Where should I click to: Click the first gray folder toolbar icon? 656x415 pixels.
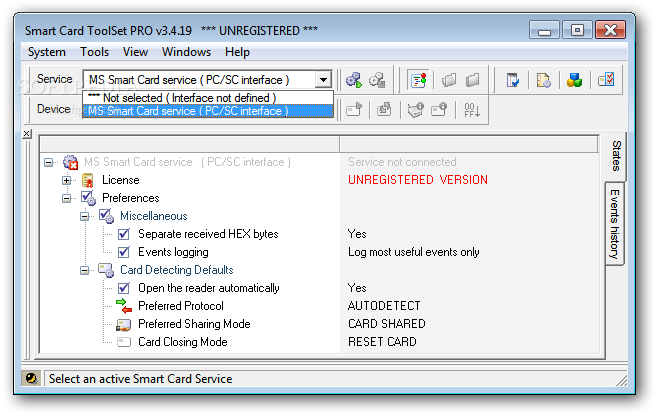449,79
